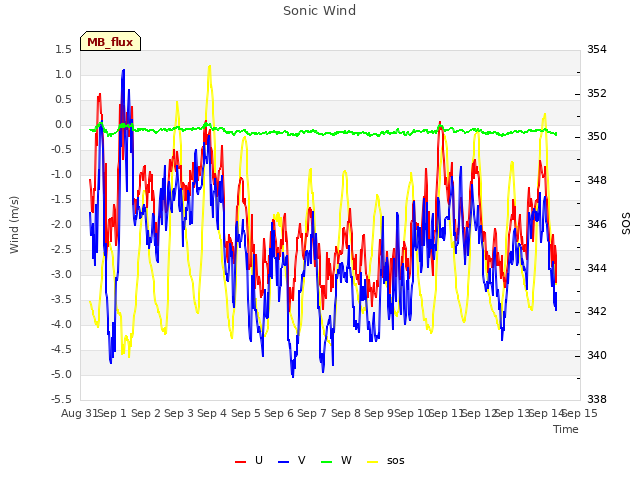Image resolution: width=640 pixels, height=480 pixels.
Task: Select the Sep 5 date tick label
Action: point(246,413)
